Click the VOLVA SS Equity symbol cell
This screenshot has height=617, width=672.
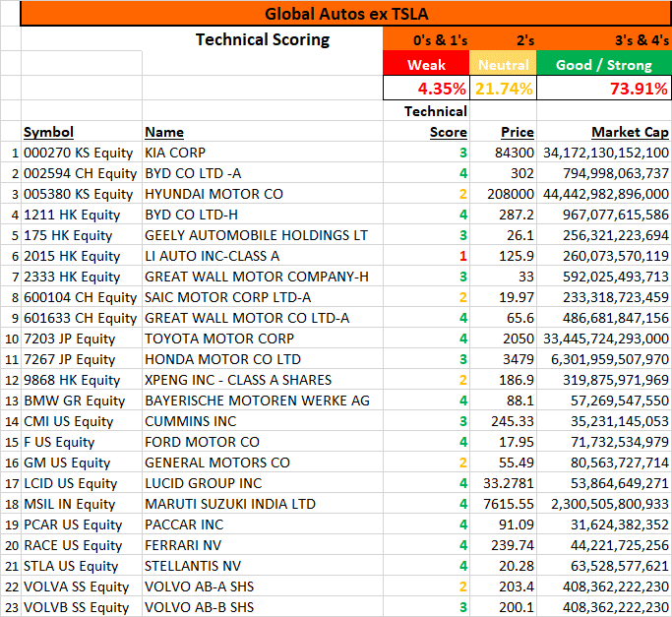[82, 586]
